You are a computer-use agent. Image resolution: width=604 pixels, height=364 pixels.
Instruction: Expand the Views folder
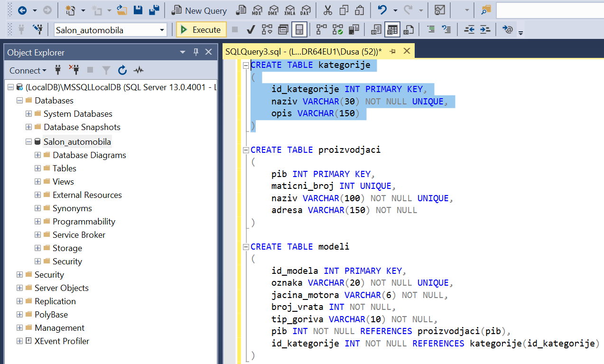[37, 182]
